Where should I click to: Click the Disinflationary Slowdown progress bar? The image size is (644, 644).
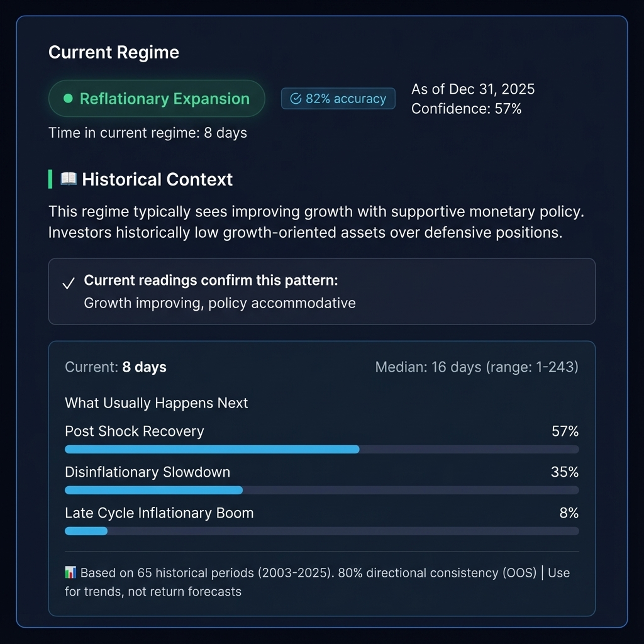[321, 490]
